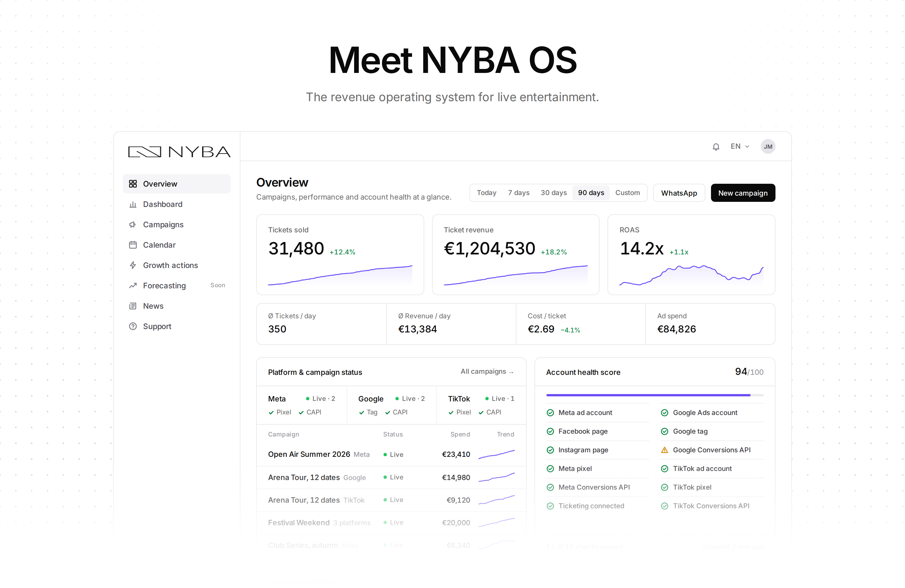This screenshot has width=905, height=588.
Task: Click the Overview grid icon in sidebar
Action: click(133, 184)
